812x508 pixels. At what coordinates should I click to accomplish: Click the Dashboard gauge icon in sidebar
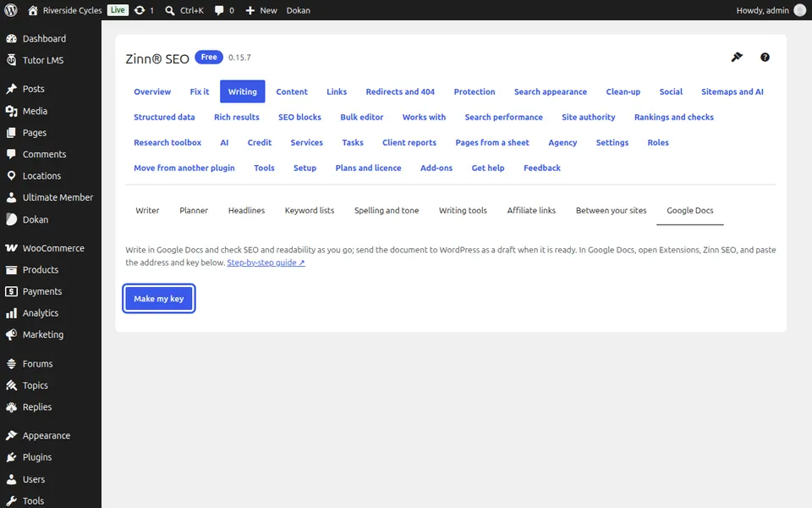(11, 38)
